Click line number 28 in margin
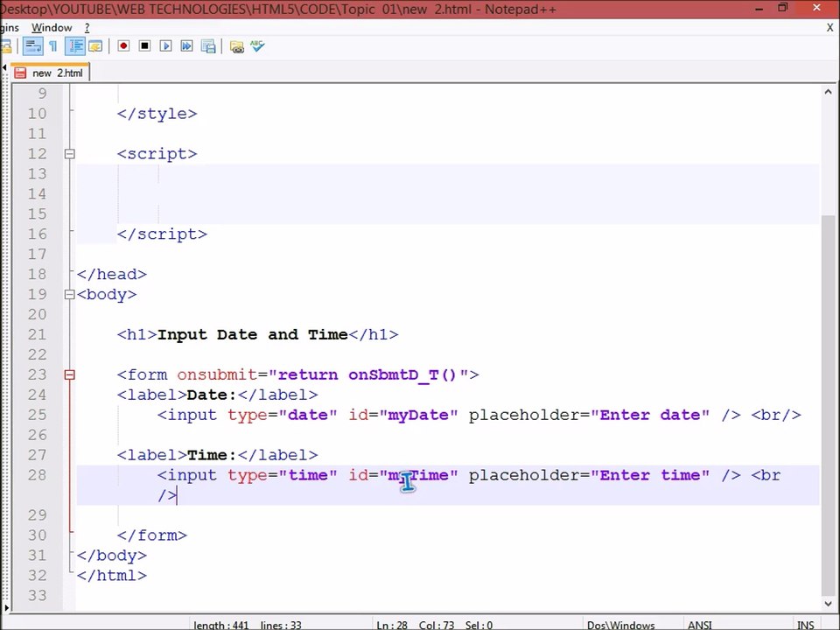Screen dimensions: 840x630 pyautogui.click(x=37, y=475)
